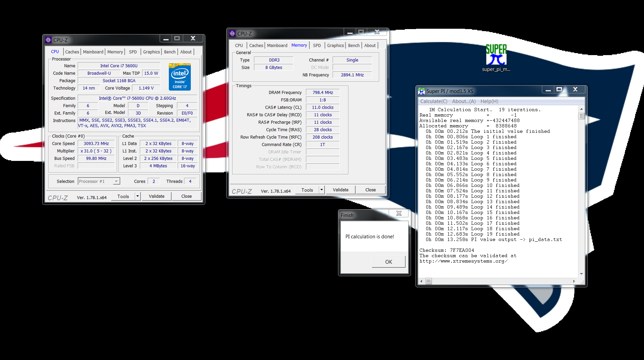Maximize the Super PI window

pyautogui.click(x=559, y=90)
